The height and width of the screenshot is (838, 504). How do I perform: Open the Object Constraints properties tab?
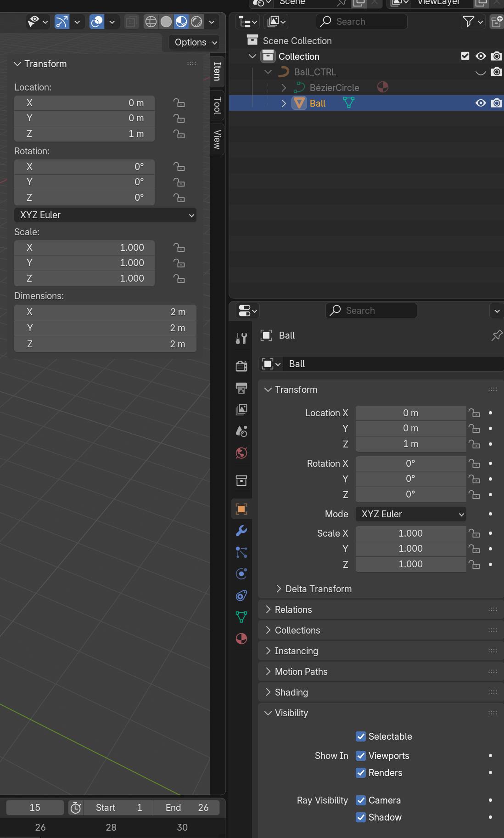coord(241,595)
